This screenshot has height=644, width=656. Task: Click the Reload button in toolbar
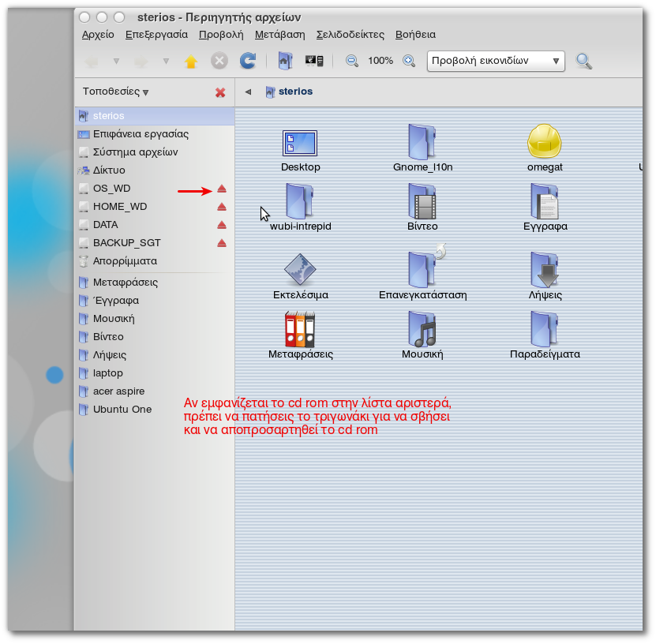coord(247,61)
